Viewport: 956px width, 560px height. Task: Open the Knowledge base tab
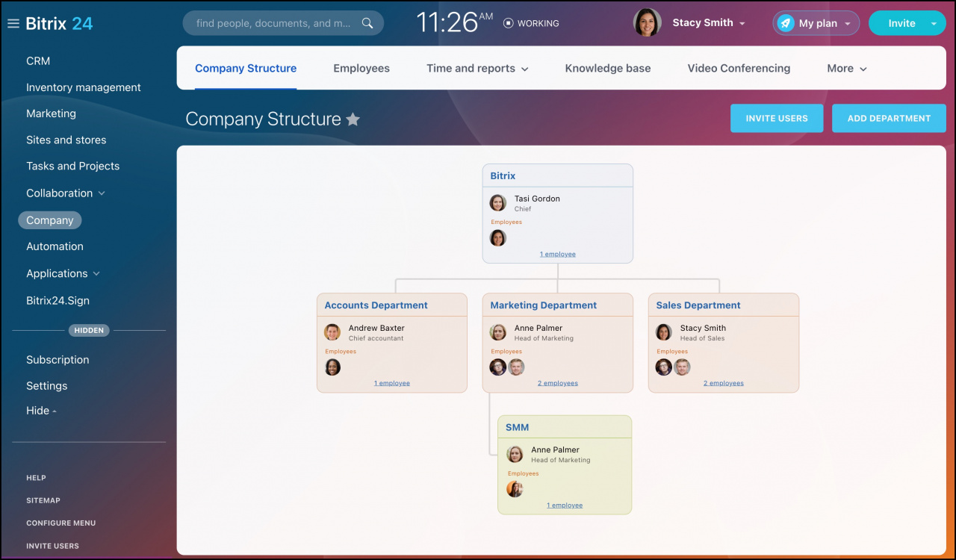608,69
